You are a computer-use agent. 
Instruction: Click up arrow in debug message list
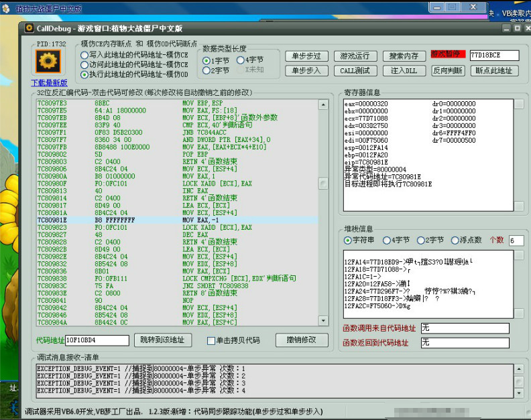(519, 368)
